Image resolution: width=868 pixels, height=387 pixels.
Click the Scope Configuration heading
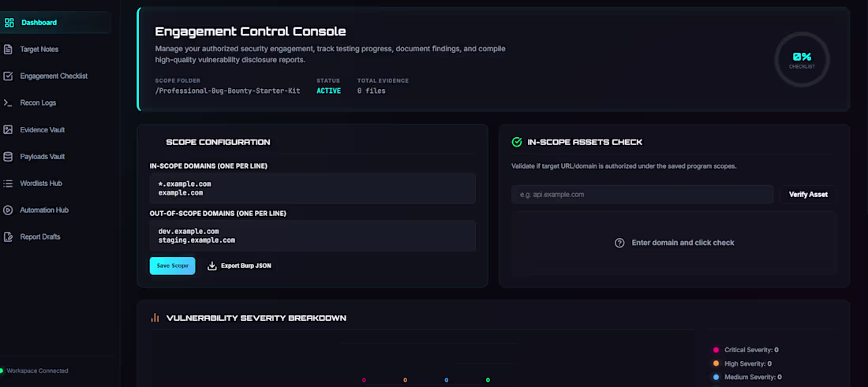coord(218,142)
